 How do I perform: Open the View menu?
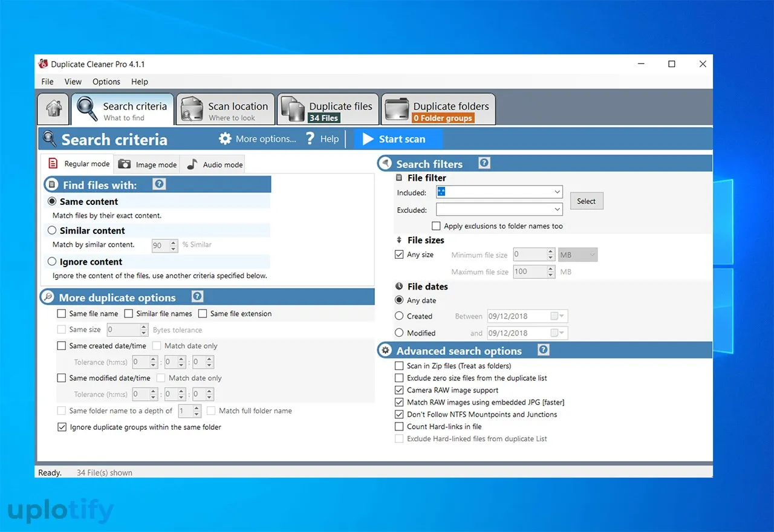(x=73, y=82)
